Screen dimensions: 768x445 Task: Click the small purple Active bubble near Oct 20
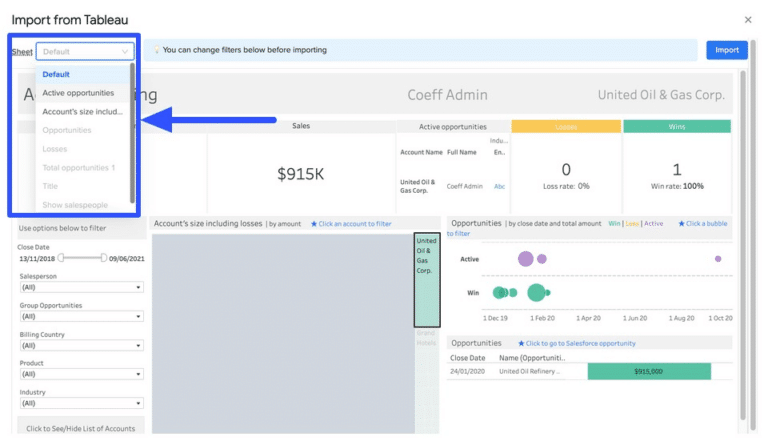coord(718,258)
